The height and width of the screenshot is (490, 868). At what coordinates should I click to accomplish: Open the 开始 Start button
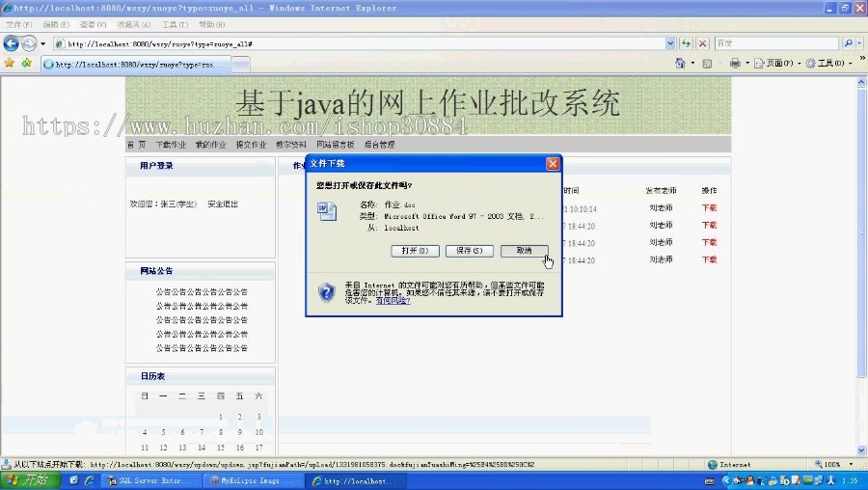pyautogui.click(x=29, y=480)
